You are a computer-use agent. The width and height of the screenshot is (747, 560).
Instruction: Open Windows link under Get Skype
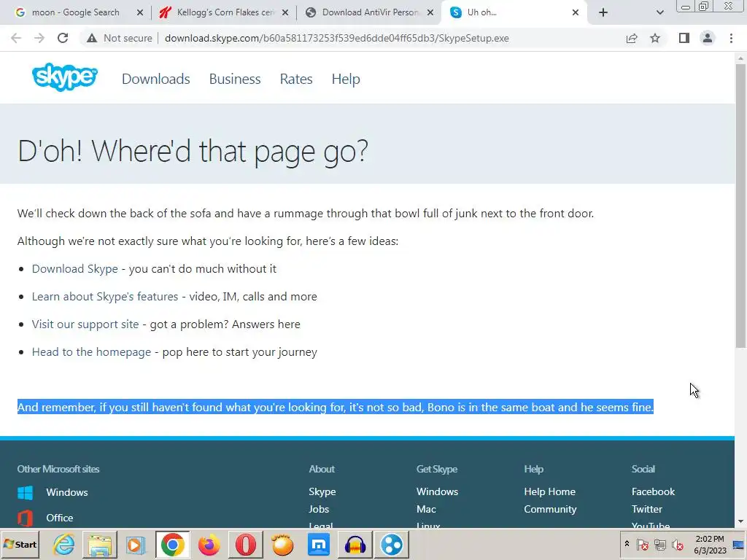(438, 491)
